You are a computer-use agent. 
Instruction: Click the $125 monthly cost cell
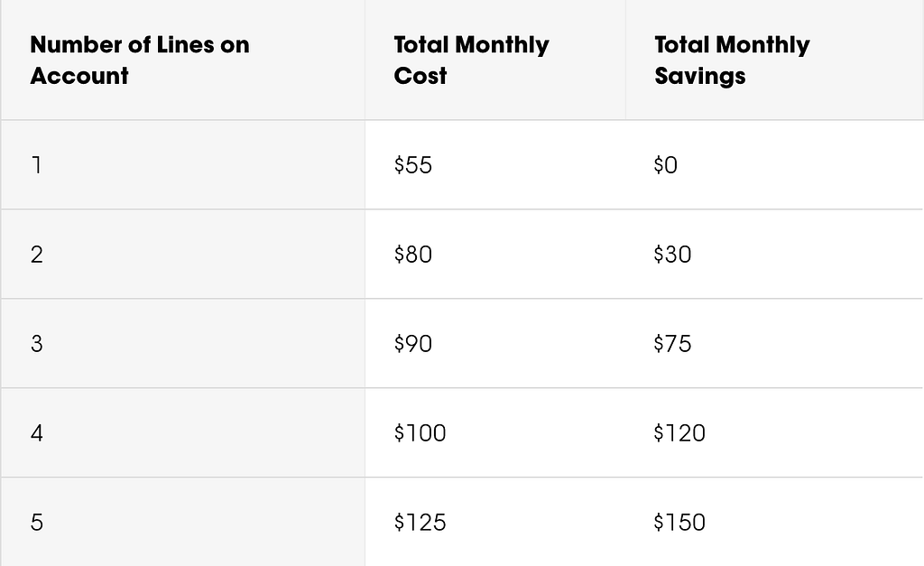495,522
